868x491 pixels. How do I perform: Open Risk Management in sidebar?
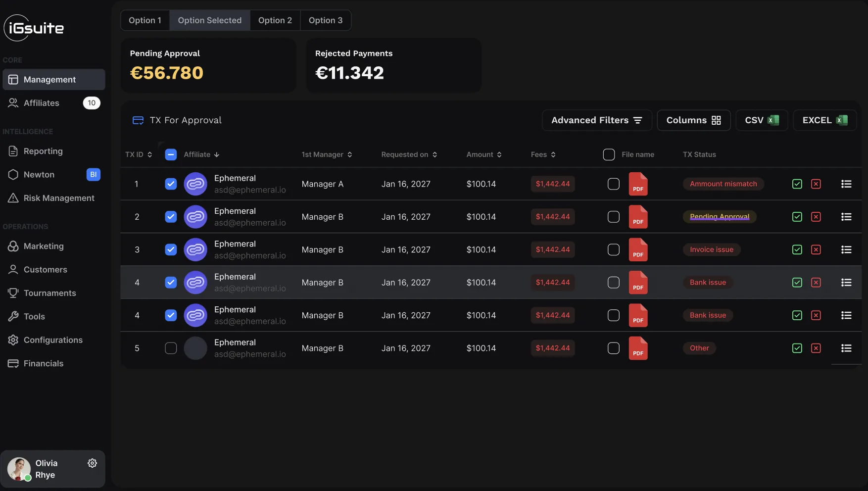point(54,198)
